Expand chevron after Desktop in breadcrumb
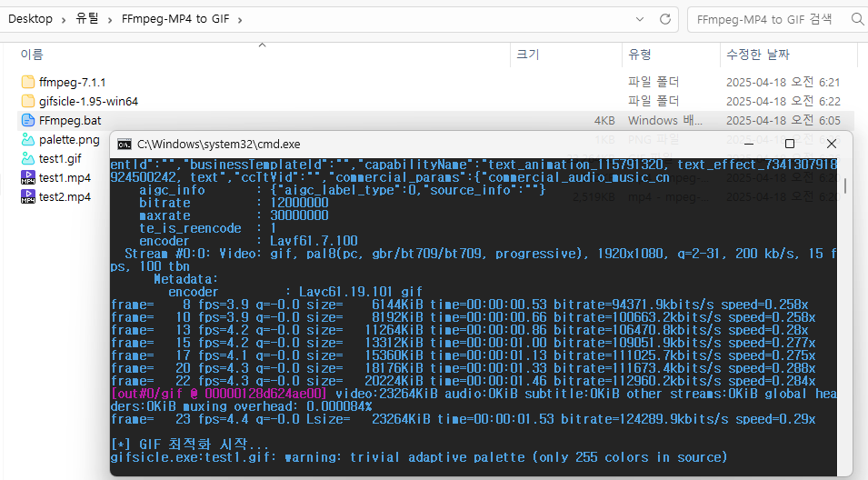 (64, 20)
